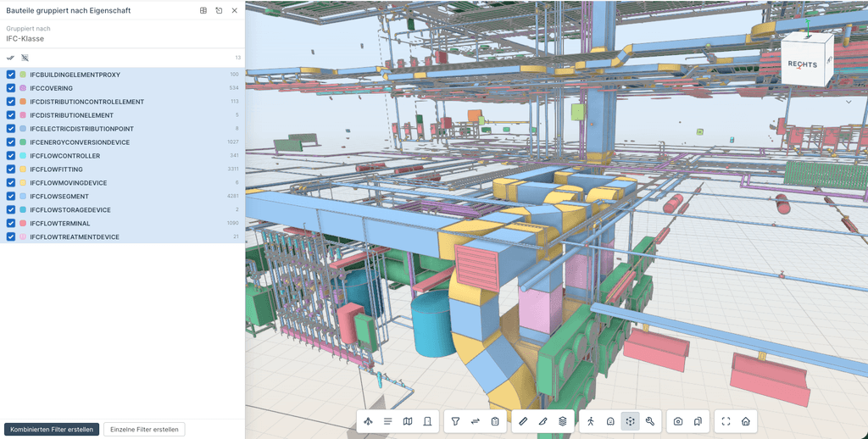This screenshot has height=439, width=868.
Task: Toggle IFCDISTRIBUTIONELEMENT checkbox
Action: tap(10, 115)
